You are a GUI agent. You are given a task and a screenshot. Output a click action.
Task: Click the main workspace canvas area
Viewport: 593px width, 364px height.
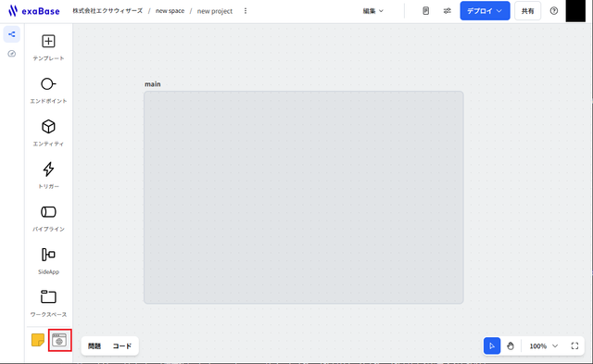304,197
